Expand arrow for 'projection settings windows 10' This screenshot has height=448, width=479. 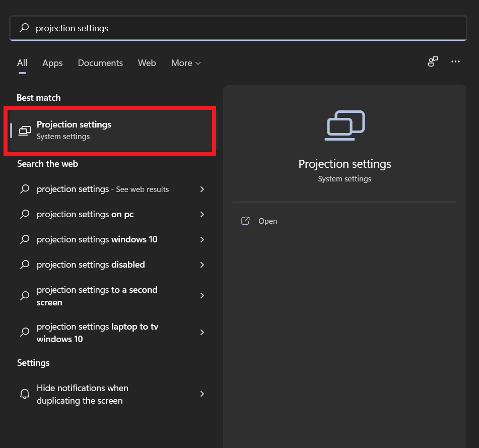click(202, 239)
